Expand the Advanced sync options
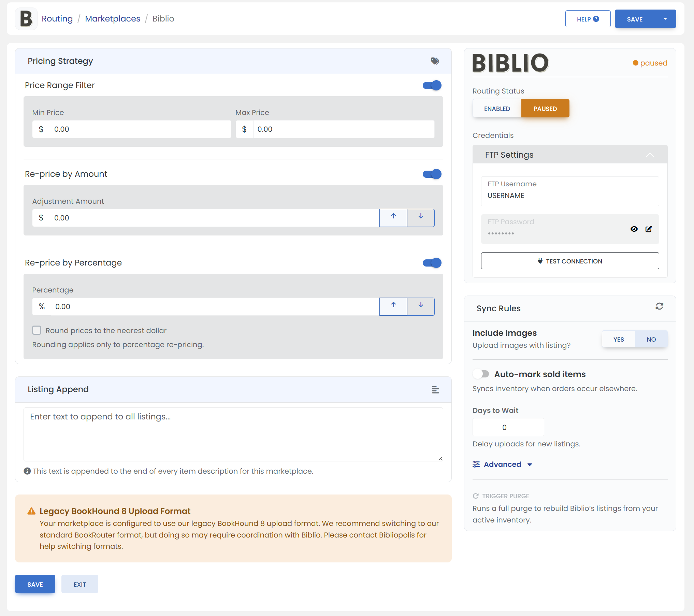694x616 pixels. pos(502,464)
